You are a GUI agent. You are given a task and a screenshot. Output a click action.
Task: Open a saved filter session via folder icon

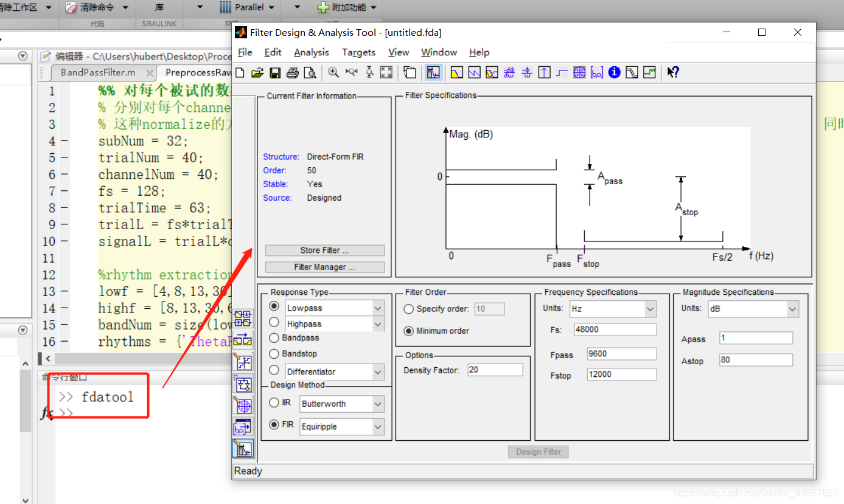(257, 73)
